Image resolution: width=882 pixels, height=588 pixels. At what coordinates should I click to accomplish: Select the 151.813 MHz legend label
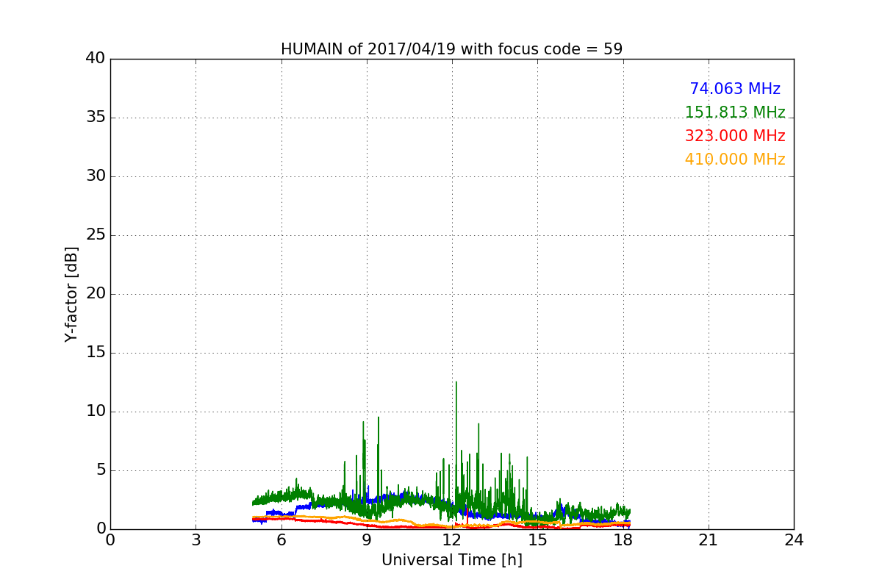click(735, 112)
